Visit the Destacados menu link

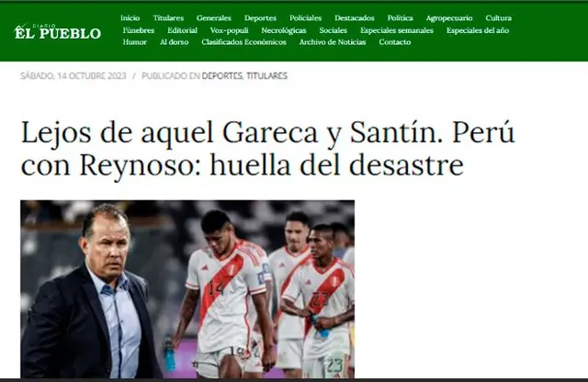tap(355, 18)
